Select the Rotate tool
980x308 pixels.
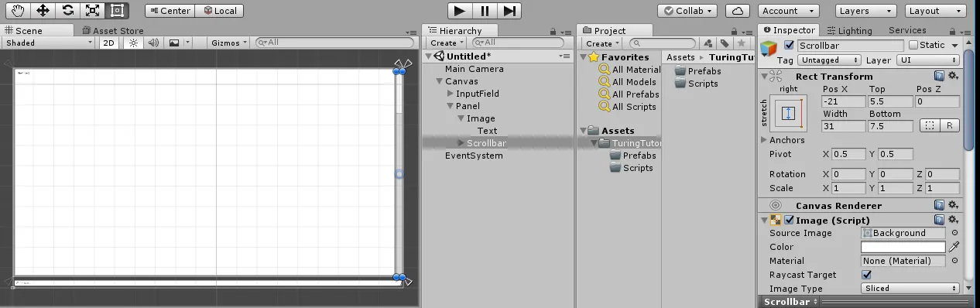(67, 11)
